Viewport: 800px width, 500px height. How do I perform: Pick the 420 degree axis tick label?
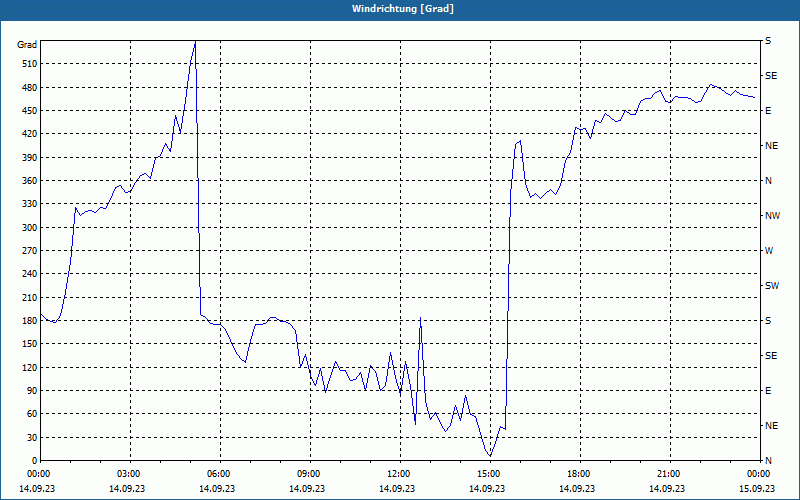30,134
